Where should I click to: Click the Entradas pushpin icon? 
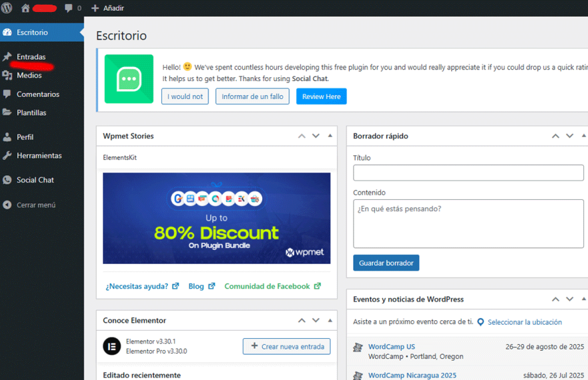click(x=7, y=56)
